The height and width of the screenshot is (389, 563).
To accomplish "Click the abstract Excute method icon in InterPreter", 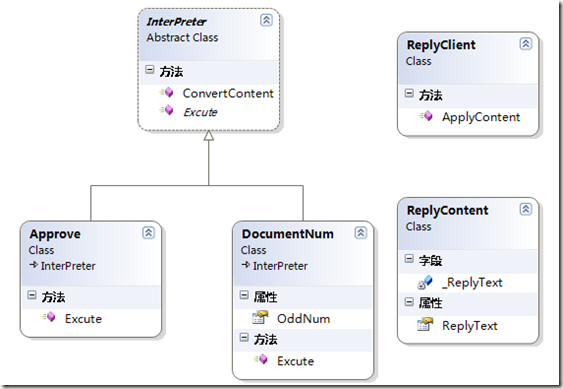I will click(x=166, y=110).
